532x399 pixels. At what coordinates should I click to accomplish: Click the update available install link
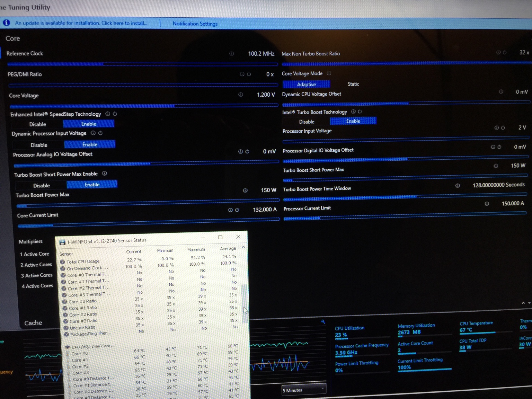pos(81,23)
